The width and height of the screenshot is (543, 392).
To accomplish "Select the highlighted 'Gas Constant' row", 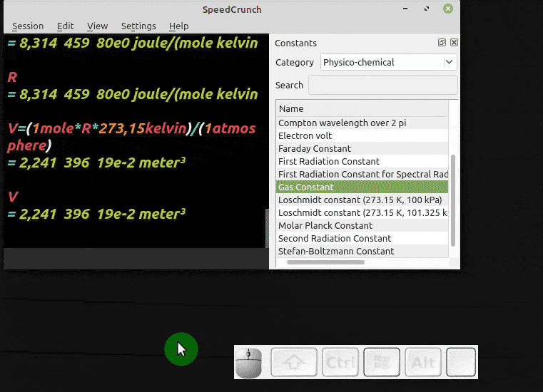I will tap(362, 187).
